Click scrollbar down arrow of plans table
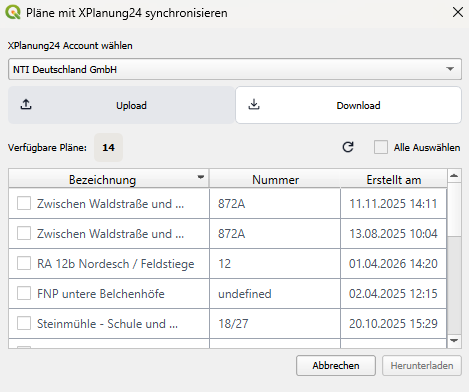This screenshot has width=469, height=392. coord(454,341)
